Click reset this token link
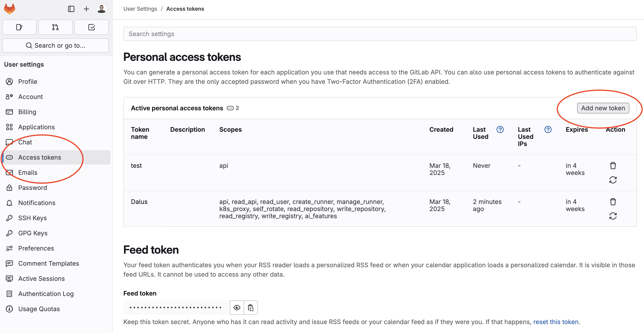644x333 pixels. pyautogui.click(x=556, y=322)
